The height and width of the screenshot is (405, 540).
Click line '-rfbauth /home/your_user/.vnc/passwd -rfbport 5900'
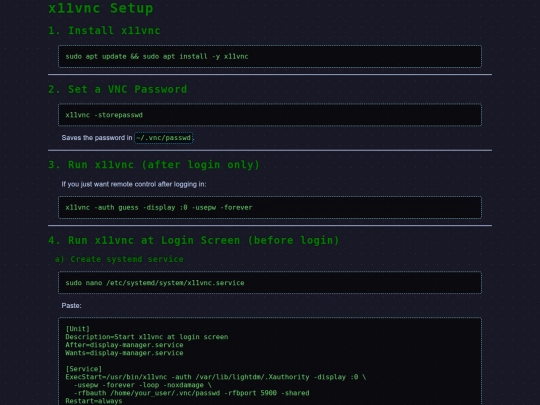pos(191,393)
